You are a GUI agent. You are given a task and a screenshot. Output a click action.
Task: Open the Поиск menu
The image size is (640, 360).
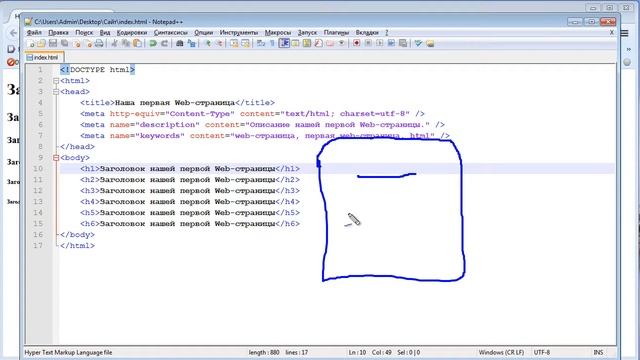(x=84, y=32)
